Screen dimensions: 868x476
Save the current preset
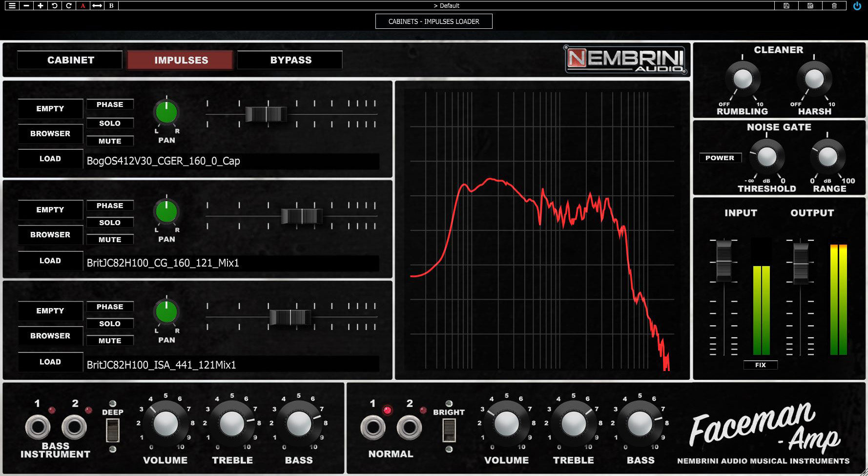786,6
